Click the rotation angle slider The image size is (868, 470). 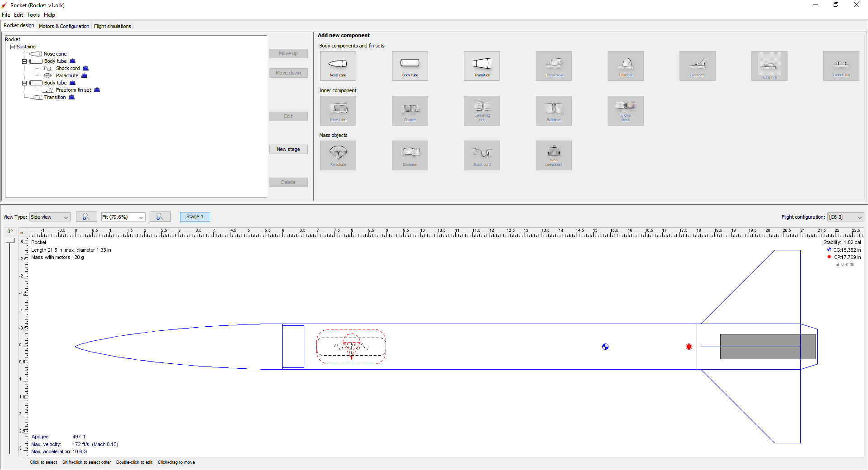coord(9,347)
